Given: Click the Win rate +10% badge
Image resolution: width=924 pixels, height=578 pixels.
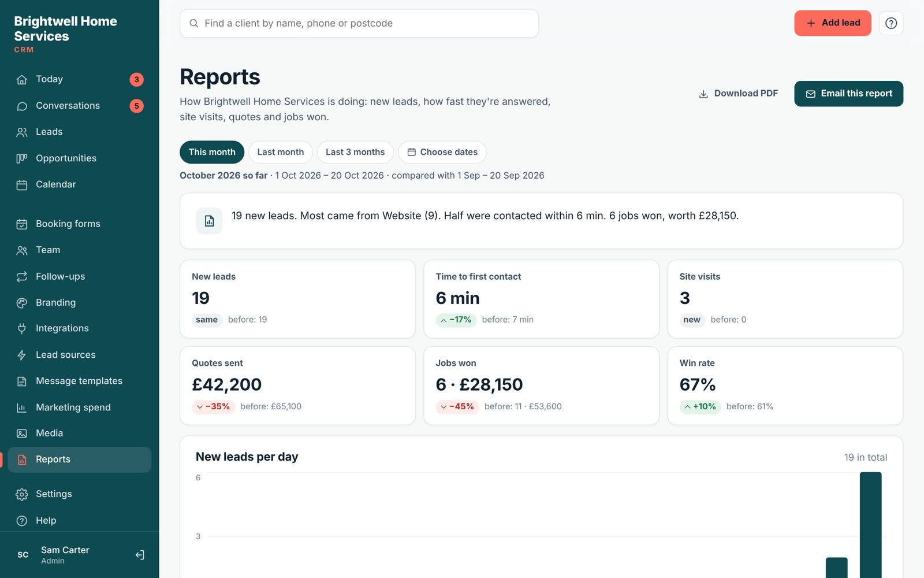Looking at the screenshot, I should [700, 406].
